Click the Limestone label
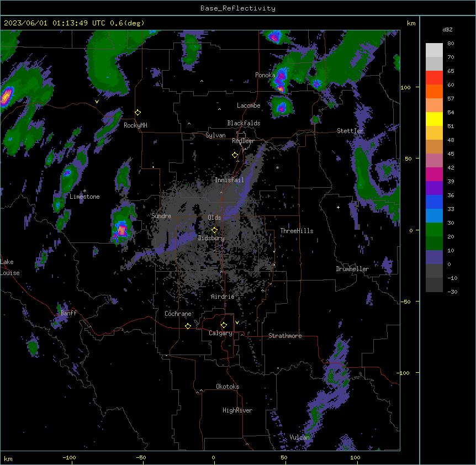This screenshot has height=465, width=476. pos(84,197)
